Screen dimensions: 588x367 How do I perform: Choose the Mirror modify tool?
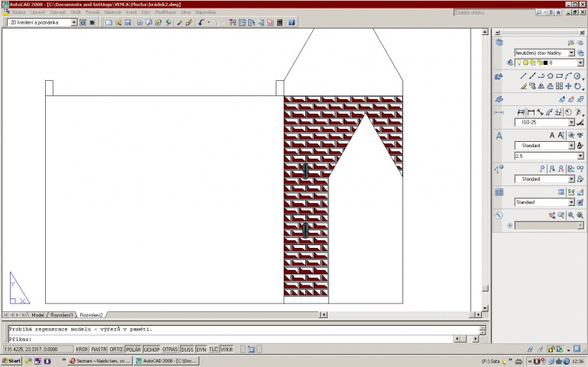point(541,86)
